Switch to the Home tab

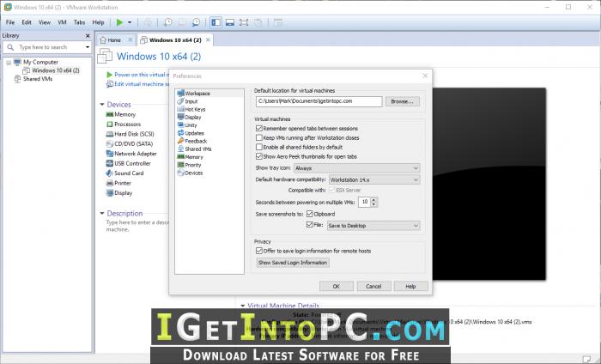click(114, 39)
